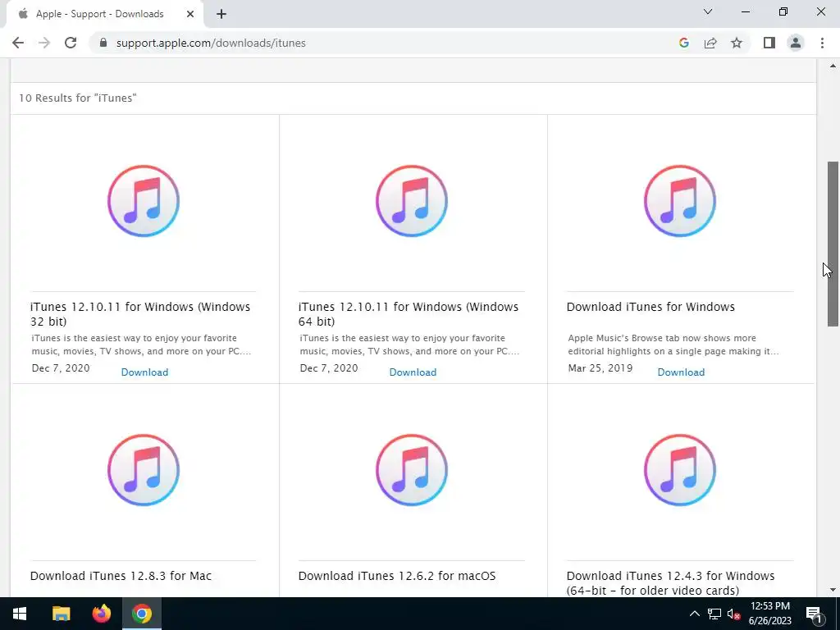This screenshot has height=630, width=840.
Task: Close the Apple Support Downloads tab
Action: tap(190, 14)
